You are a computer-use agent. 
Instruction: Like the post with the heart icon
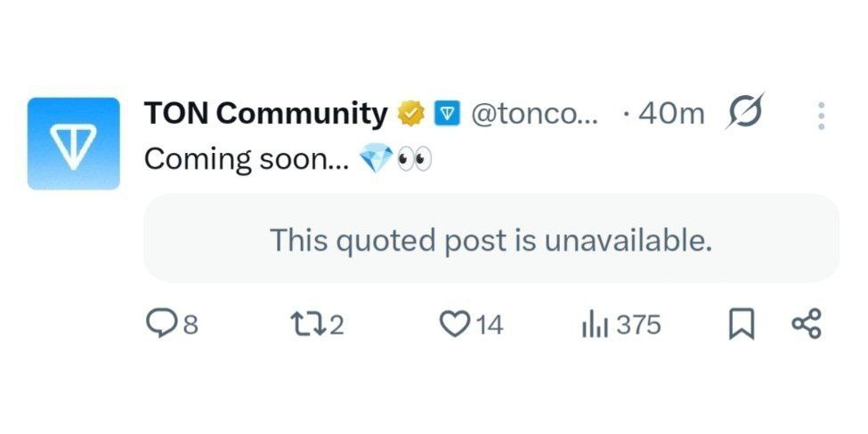[x=454, y=325]
